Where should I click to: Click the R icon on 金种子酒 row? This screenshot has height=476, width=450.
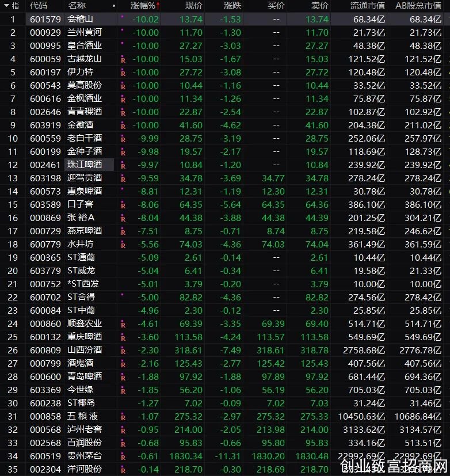tap(123, 153)
